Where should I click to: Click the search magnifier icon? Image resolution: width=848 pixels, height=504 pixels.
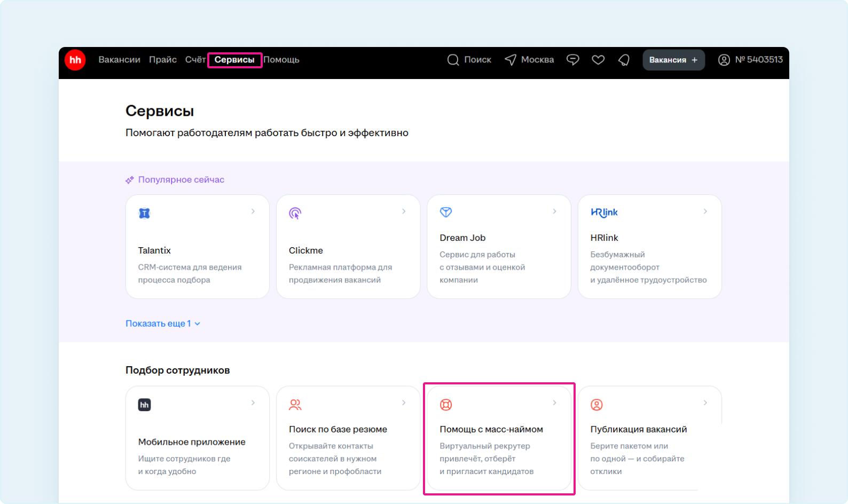coord(453,60)
